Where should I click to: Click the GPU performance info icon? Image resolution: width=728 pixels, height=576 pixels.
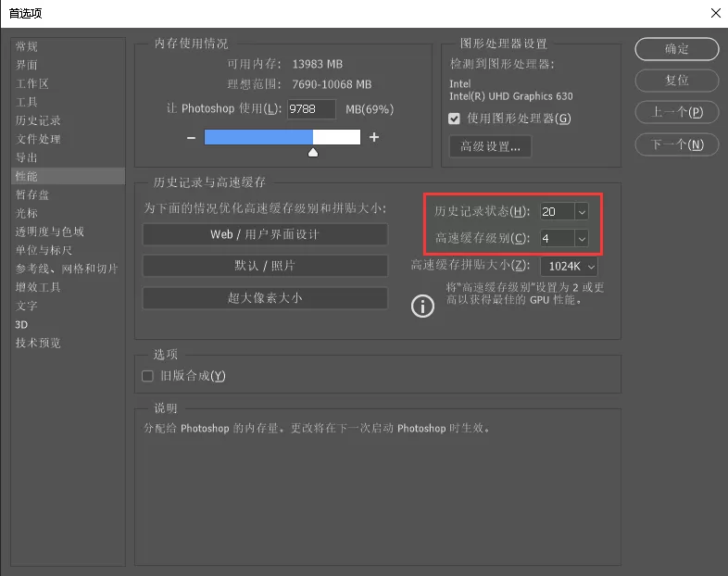(x=422, y=307)
